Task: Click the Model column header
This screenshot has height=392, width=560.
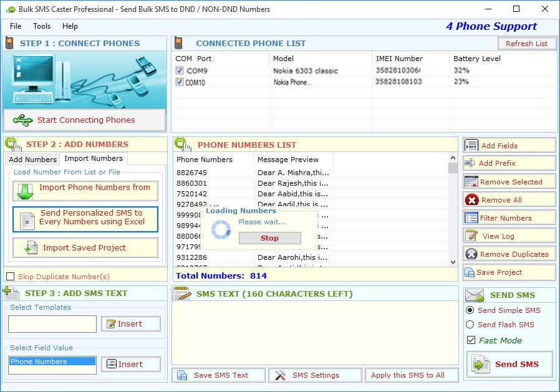Action: coord(321,59)
